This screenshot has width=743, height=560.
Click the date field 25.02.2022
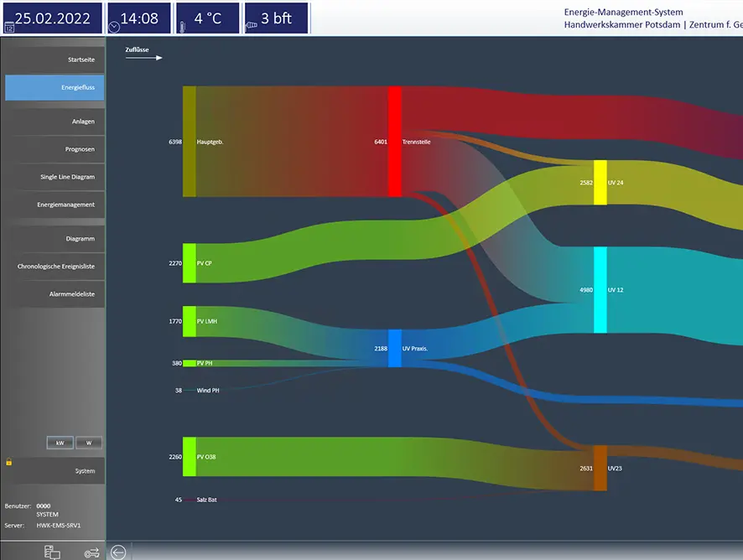coord(52,18)
